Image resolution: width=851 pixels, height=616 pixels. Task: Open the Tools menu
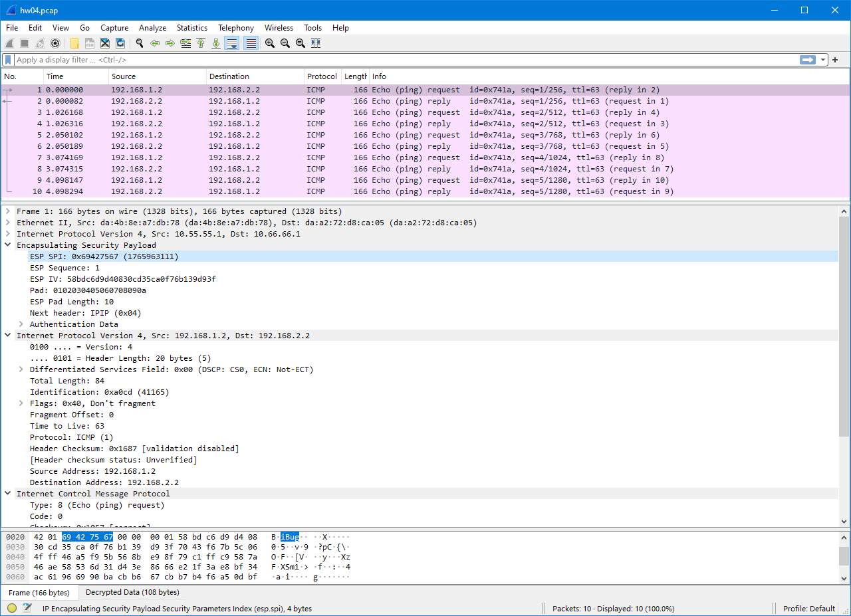[x=312, y=28]
